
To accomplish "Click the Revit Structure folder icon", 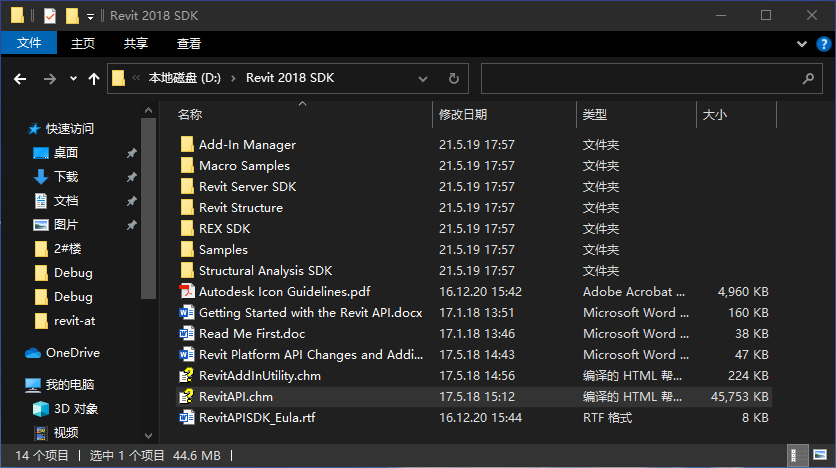I will (x=187, y=207).
